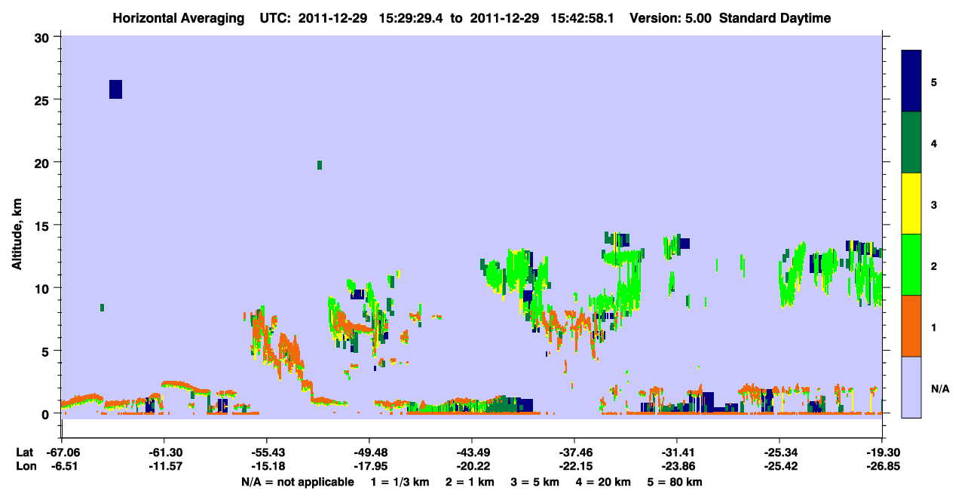Image resolution: width=980 pixels, height=503 pixels.
Task: Click latitude value '-37.46'
Action: point(574,452)
